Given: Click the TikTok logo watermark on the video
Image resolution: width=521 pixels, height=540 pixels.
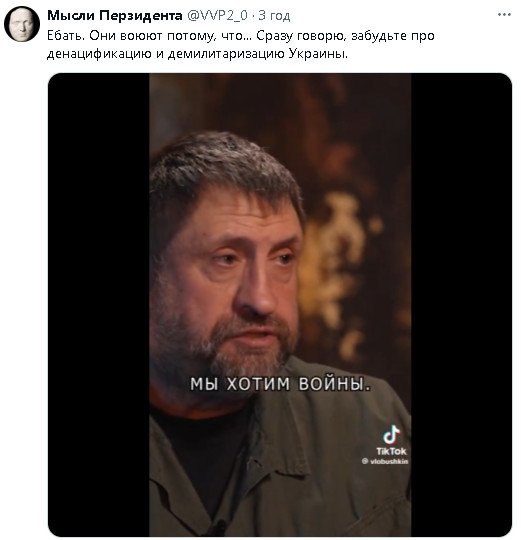Looking at the screenshot, I should [x=391, y=434].
